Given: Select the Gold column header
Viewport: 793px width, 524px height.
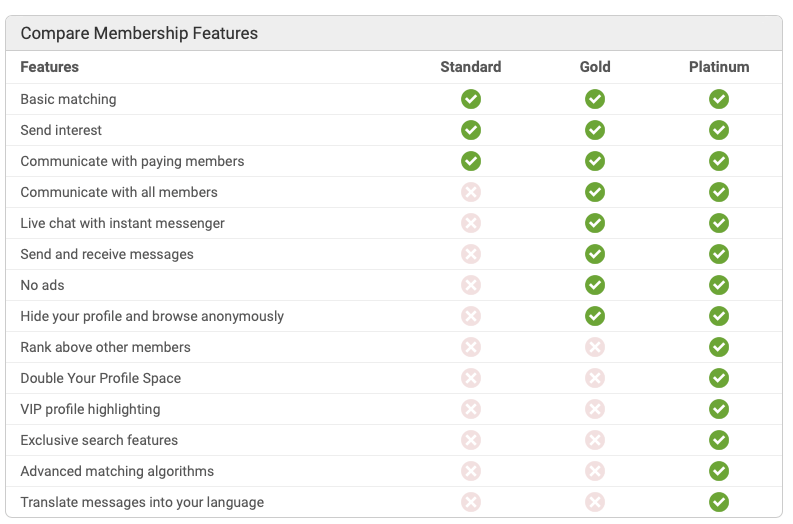Looking at the screenshot, I should point(595,67).
